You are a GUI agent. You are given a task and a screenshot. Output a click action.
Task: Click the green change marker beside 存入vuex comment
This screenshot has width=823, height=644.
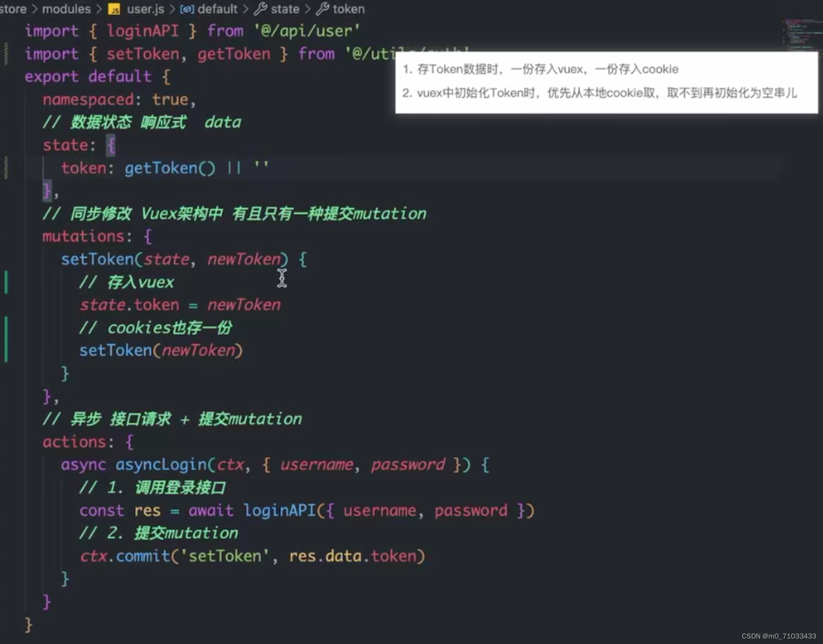point(6,281)
